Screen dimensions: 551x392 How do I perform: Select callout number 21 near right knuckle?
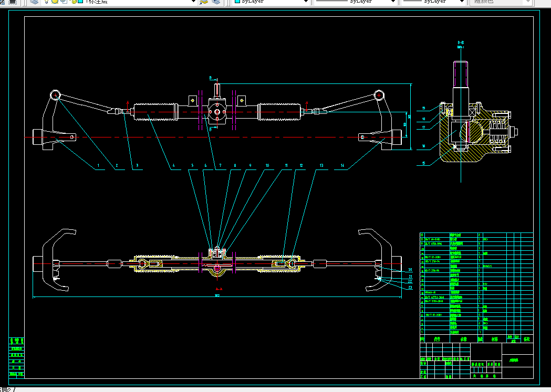tap(410, 277)
